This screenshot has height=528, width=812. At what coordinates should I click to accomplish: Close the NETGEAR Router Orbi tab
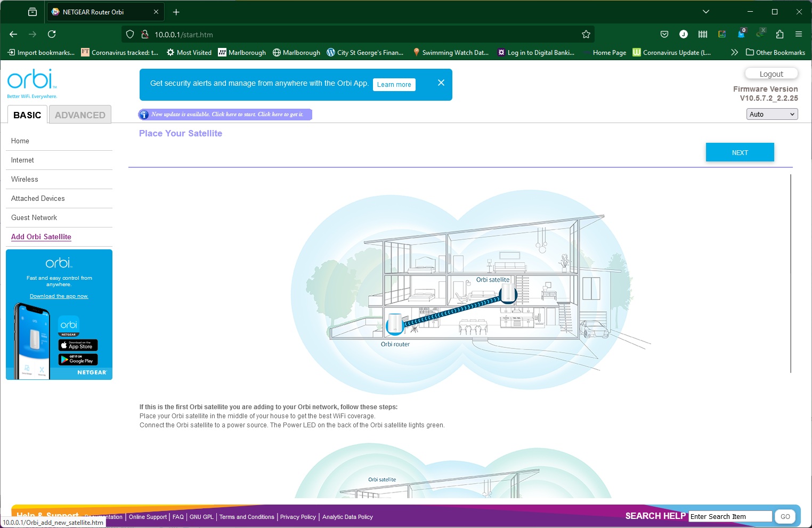point(156,12)
